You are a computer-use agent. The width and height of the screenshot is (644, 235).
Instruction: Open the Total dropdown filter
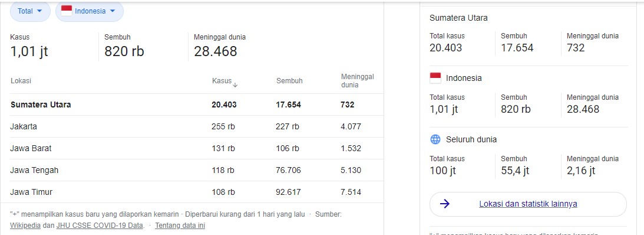click(x=29, y=11)
